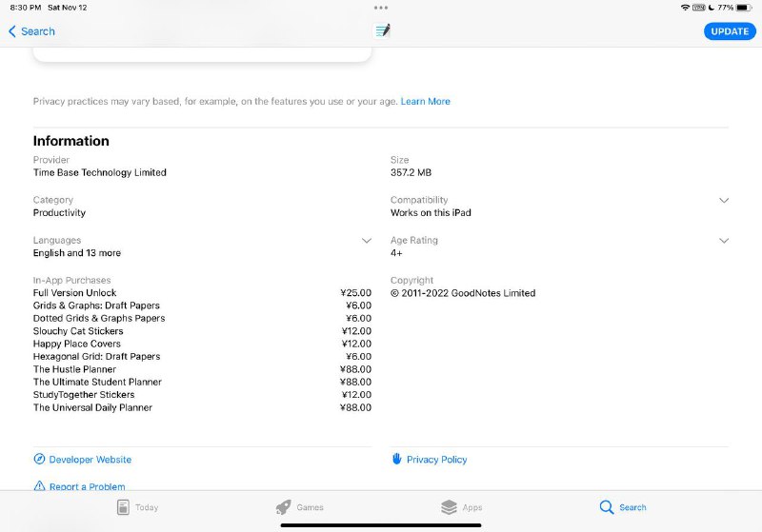Tap the Search magnifier icon in tab bar
The height and width of the screenshot is (532, 762).
coord(607,507)
